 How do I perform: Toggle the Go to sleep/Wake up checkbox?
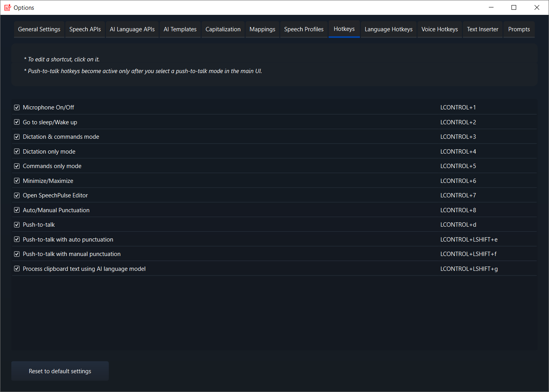tap(17, 122)
